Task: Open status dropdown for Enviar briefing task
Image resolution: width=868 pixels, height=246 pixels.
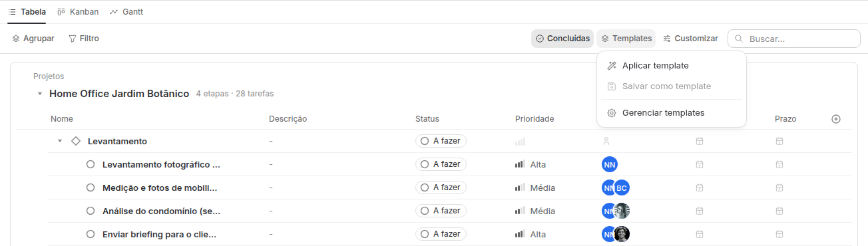Action: pos(441,234)
